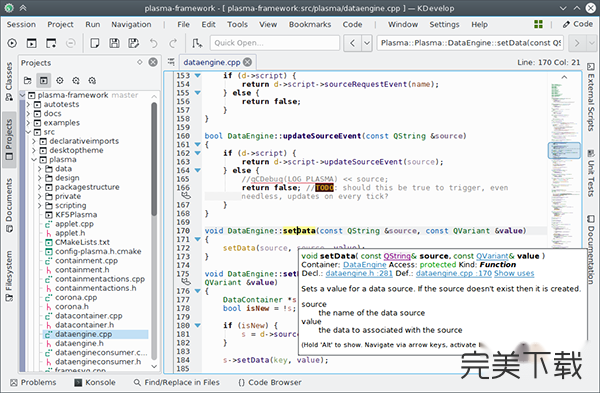Click the QString link in the tooltip
600x393 pixels.
click(x=397, y=256)
